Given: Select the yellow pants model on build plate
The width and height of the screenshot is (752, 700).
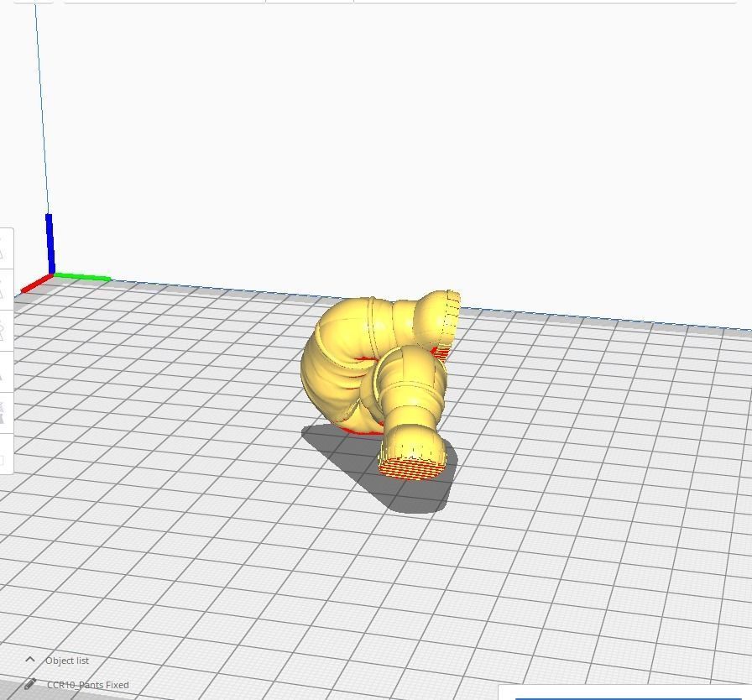Looking at the screenshot, I should point(381,384).
